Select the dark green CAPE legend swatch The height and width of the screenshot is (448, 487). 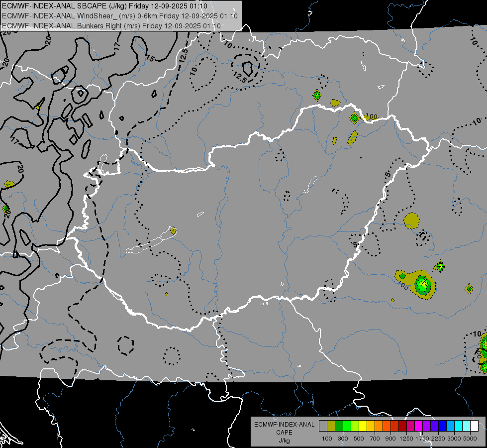(x=339, y=426)
